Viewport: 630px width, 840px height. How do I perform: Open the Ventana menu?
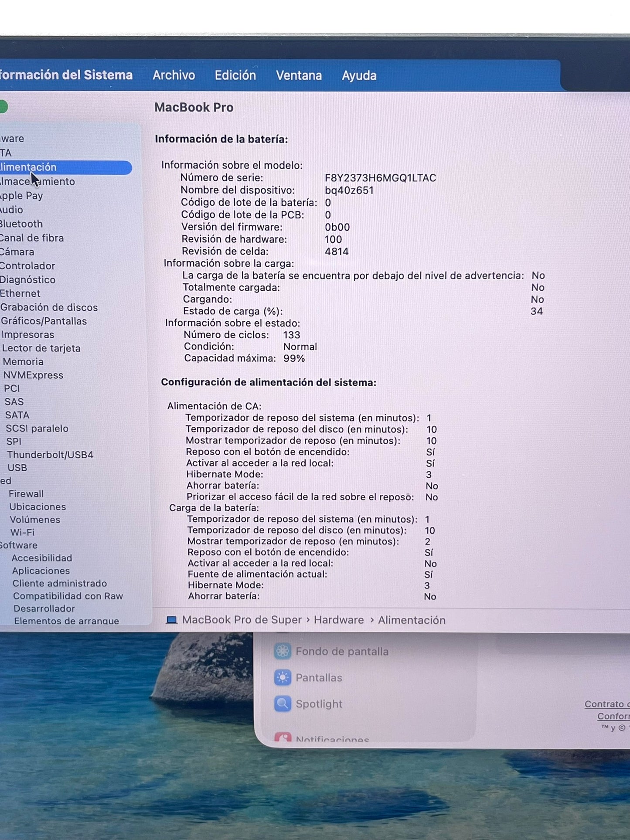(x=299, y=76)
